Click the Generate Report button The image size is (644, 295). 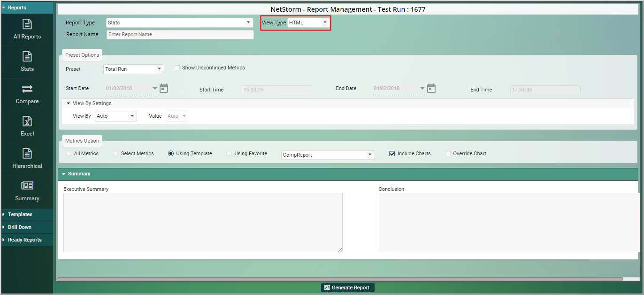348,287
